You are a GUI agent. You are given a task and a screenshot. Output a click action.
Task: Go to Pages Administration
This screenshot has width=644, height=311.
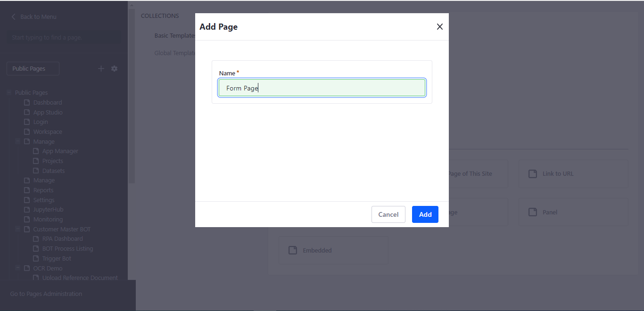click(46, 294)
